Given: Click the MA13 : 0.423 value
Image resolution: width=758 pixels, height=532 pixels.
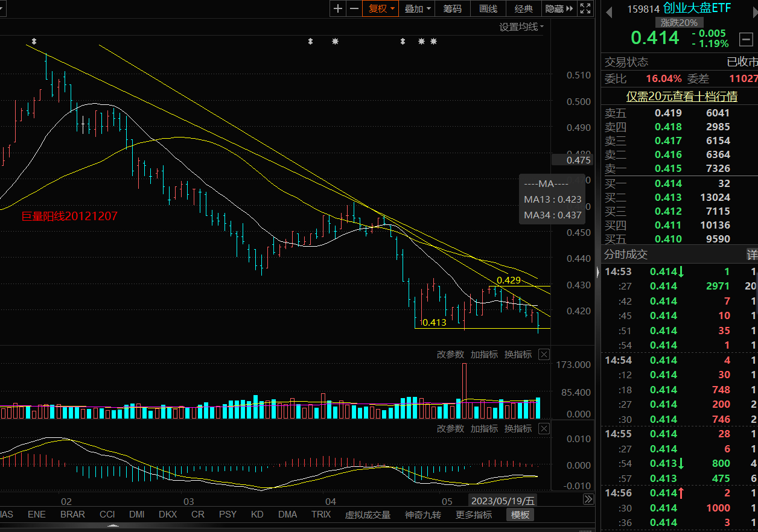Looking at the screenshot, I should tap(552, 199).
